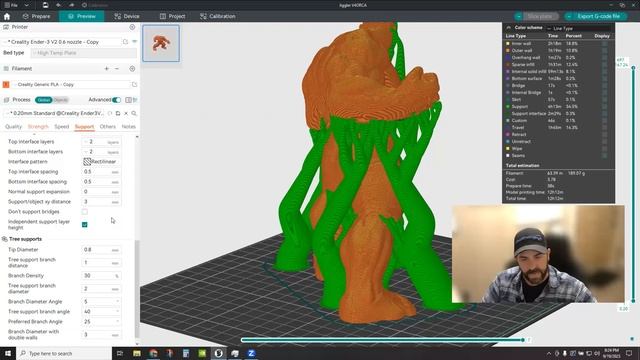This screenshot has width=640, height=360.
Task: Select the plate thumbnail in preview
Action: click(161, 43)
